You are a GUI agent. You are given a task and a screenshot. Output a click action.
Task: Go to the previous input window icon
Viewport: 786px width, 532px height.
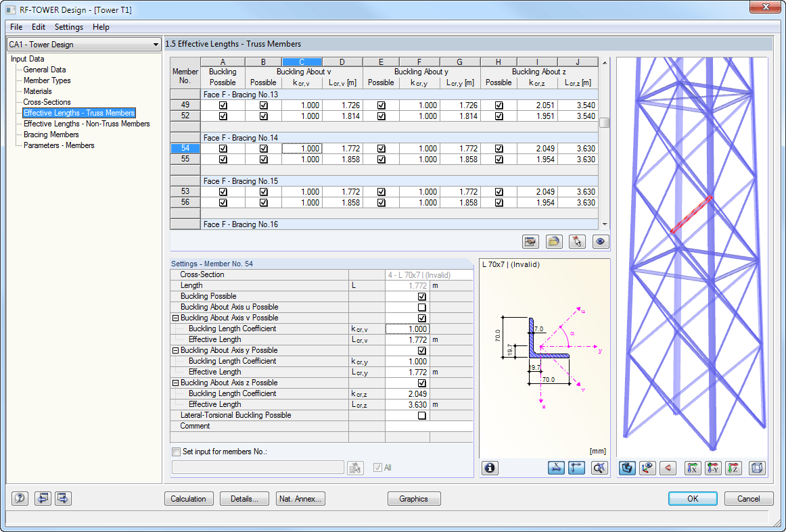click(43, 498)
